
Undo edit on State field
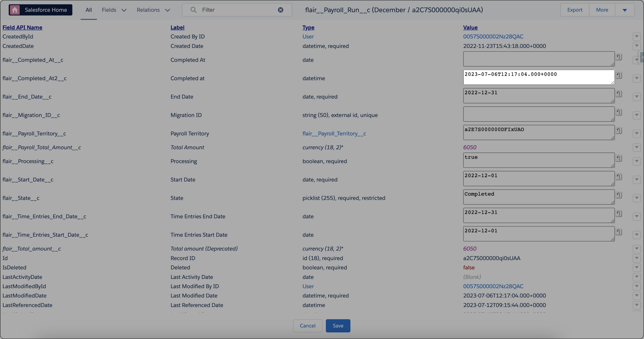click(619, 195)
